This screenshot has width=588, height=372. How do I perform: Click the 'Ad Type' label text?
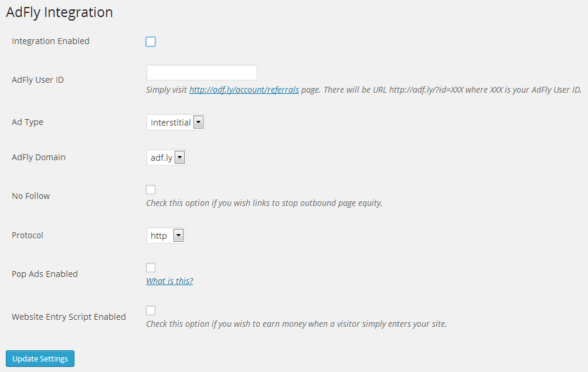click(28, 122)
